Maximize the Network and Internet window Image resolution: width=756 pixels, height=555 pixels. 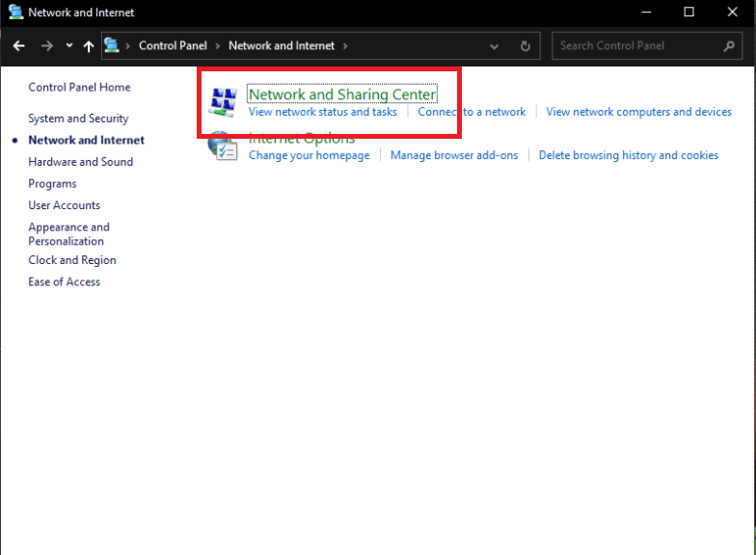tap(688, 12)
